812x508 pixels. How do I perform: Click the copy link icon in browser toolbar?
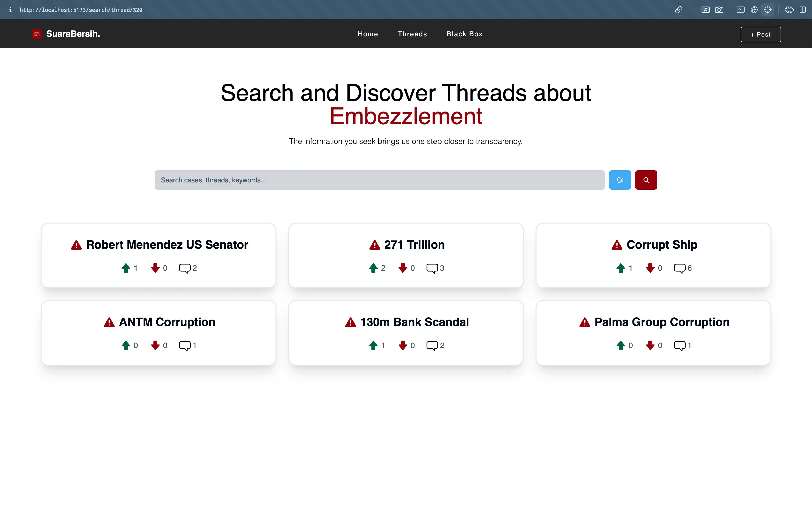point(678,10)
